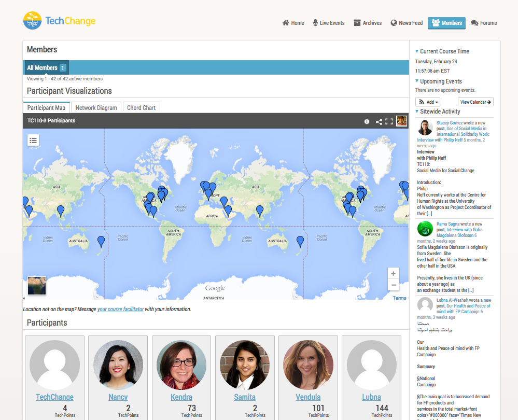The height and width of the screenshot is (420, 518).
Task: Switch to Chord Chart tab
Action: tap(142, 108)
